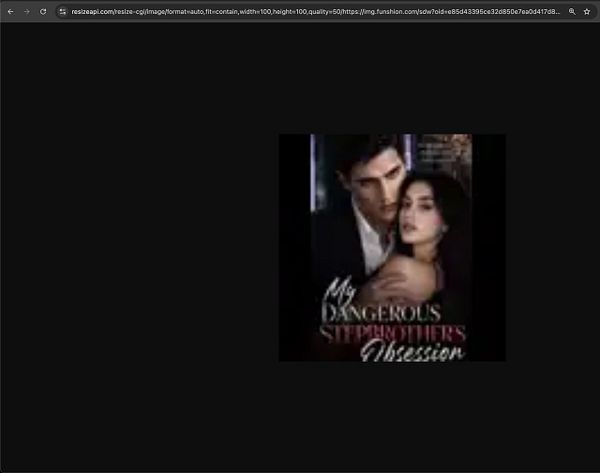Open the zoom magnifier icon
The image size is (600, 473).
572,12
